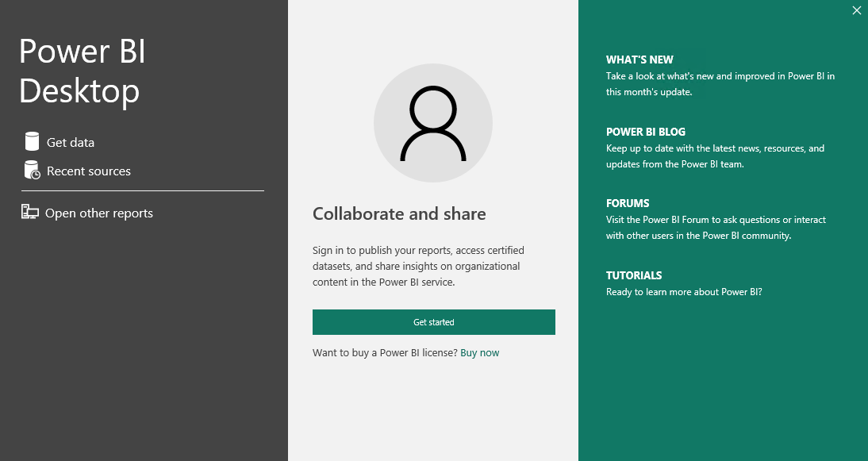Open the Get data option
The width and height of the screenshot is (868, 461).
[x=71, y=142]
